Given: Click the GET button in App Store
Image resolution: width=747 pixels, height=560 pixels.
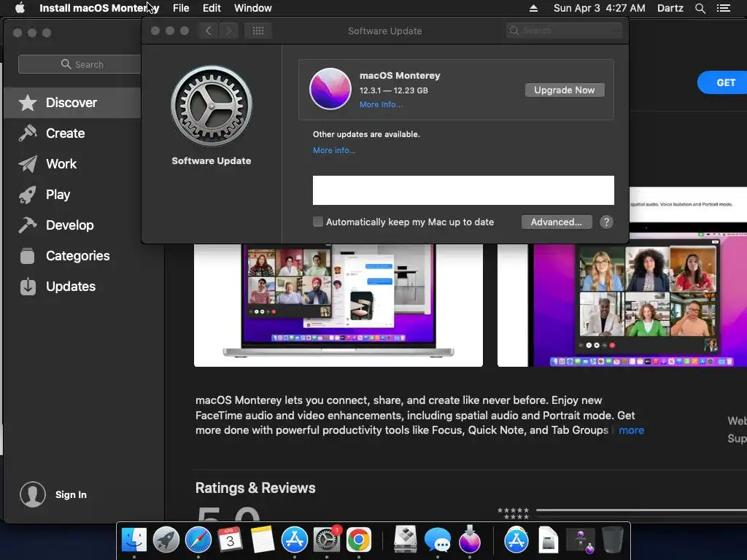Looking at the screenshot, I should (x=725, y=82).
